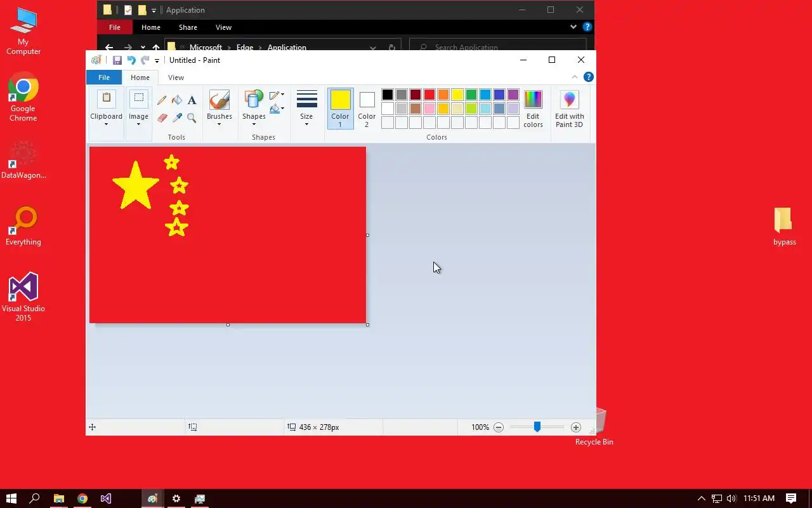
Task: Click the Paint app icon in title bar
Action: pyautogui.click(x=96, y=60)
